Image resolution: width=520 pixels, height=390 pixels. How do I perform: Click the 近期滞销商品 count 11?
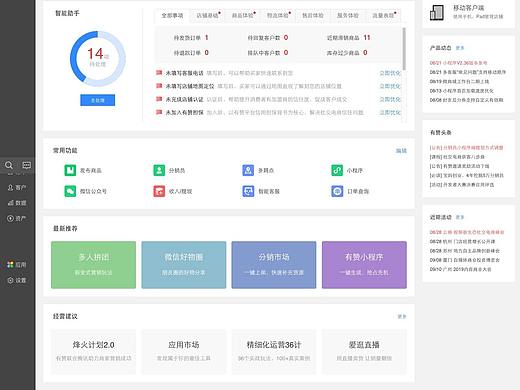click(x=367, y=38)
